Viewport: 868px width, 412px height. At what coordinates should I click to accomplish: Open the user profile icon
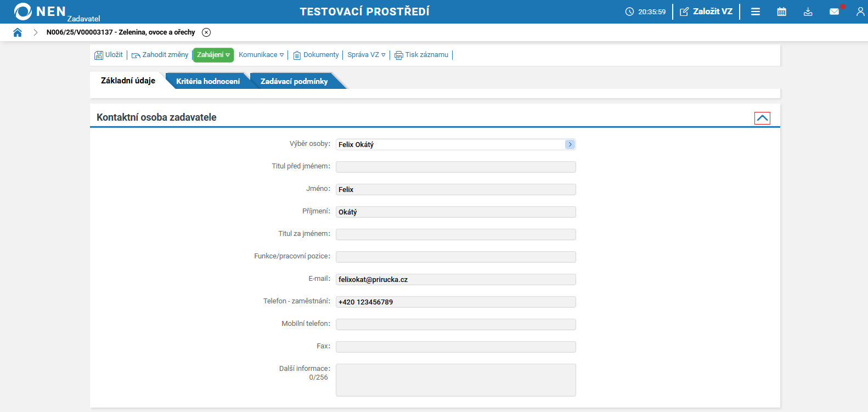coord(860,12)
